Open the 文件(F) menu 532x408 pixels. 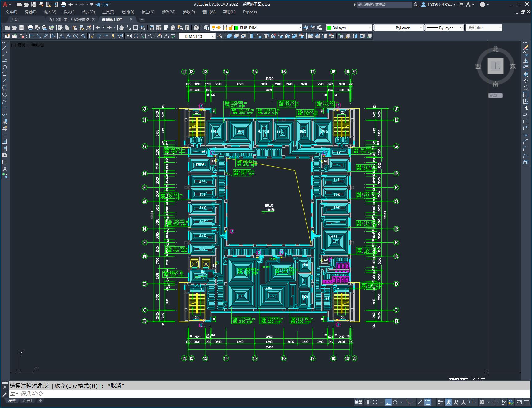coord(11,12)
